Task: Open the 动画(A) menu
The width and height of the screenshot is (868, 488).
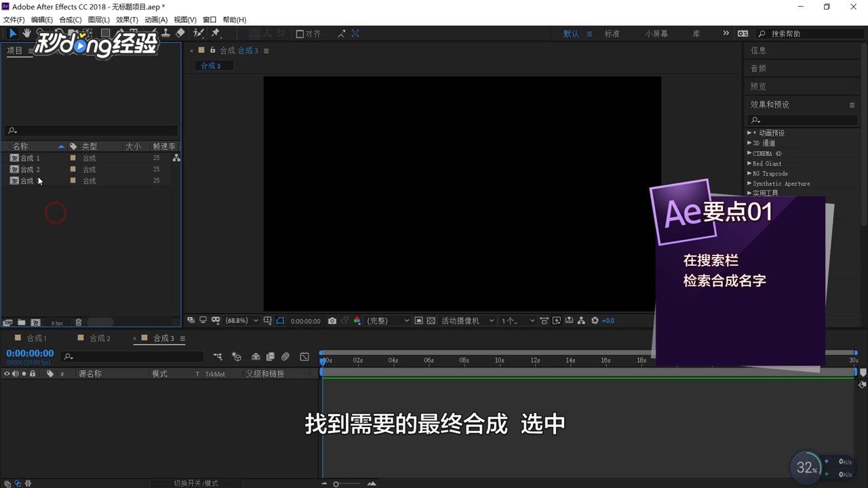Action: (155, 20)
